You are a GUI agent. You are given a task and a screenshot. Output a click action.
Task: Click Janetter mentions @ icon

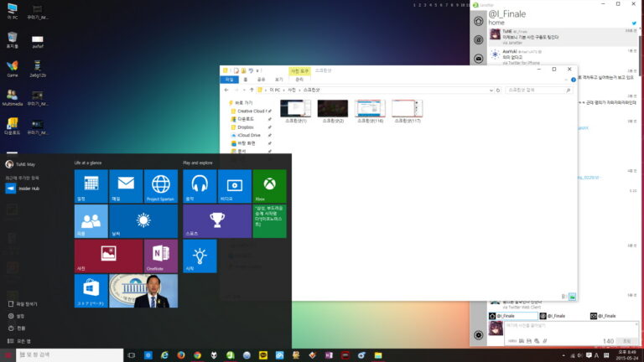[x=479, y=40]
